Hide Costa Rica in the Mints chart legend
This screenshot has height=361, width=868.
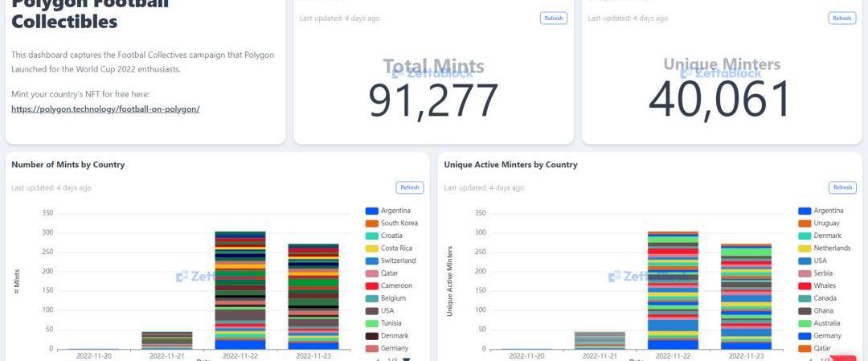coord(396,248)
